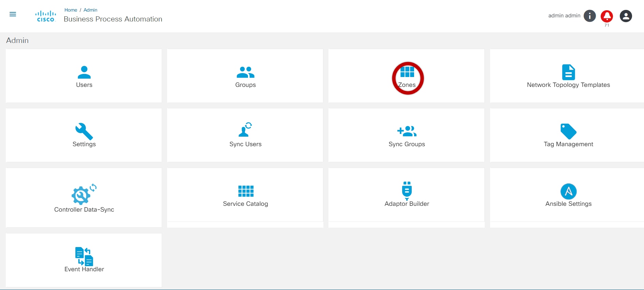Select the "Tag Management" label
This screenshot has width=644, height=290.
point(568,144)
